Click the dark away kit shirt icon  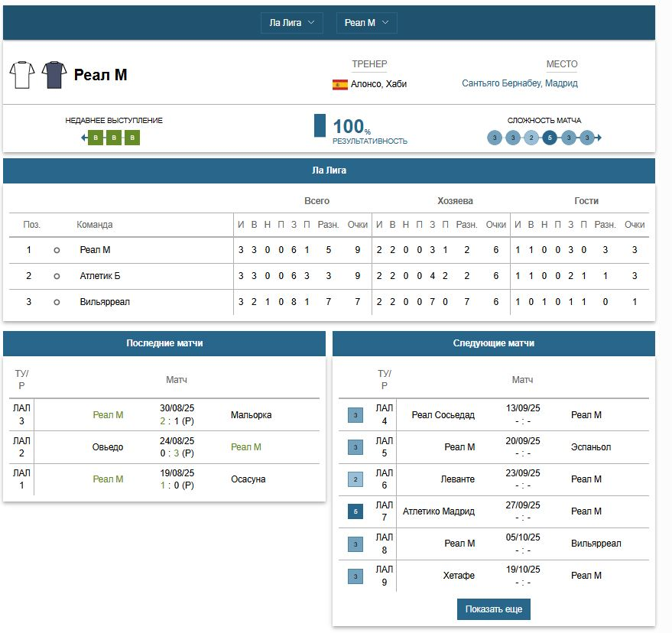54,76
